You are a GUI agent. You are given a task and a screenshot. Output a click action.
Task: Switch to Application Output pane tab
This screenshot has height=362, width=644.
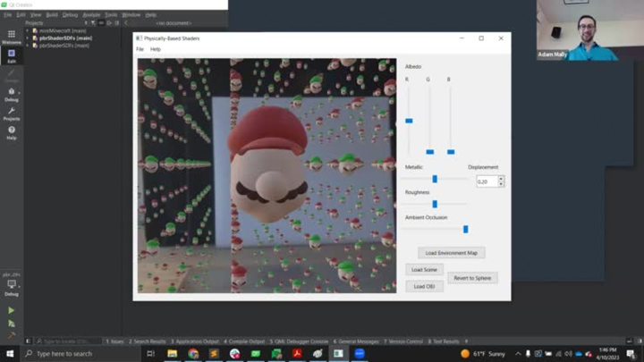pyautogui.click(x=196, y=341)
